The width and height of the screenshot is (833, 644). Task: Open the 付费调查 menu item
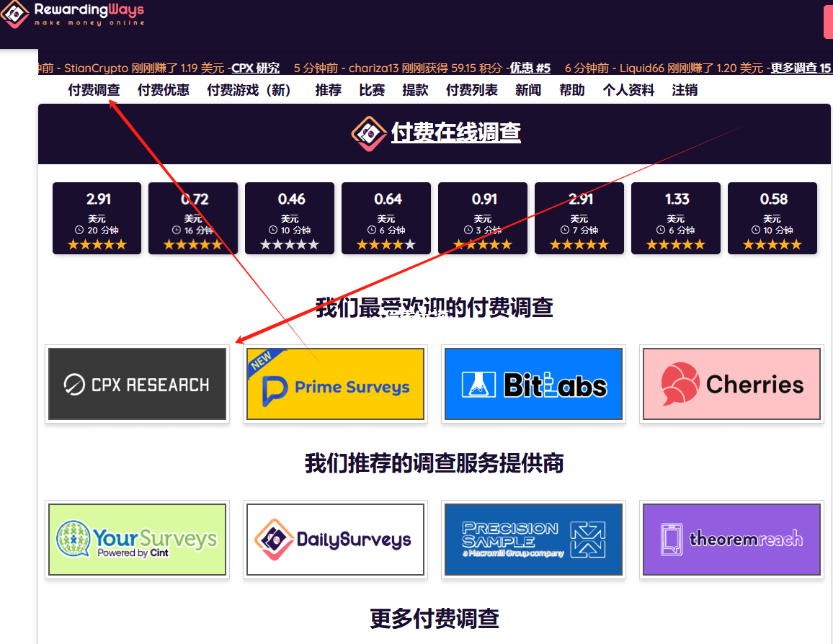click(94, 90)
